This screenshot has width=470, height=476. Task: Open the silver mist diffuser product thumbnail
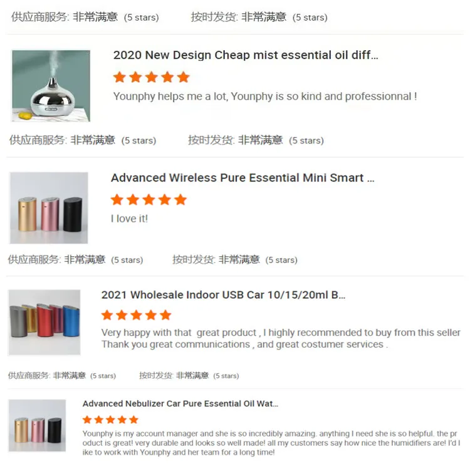click(51, 86)
